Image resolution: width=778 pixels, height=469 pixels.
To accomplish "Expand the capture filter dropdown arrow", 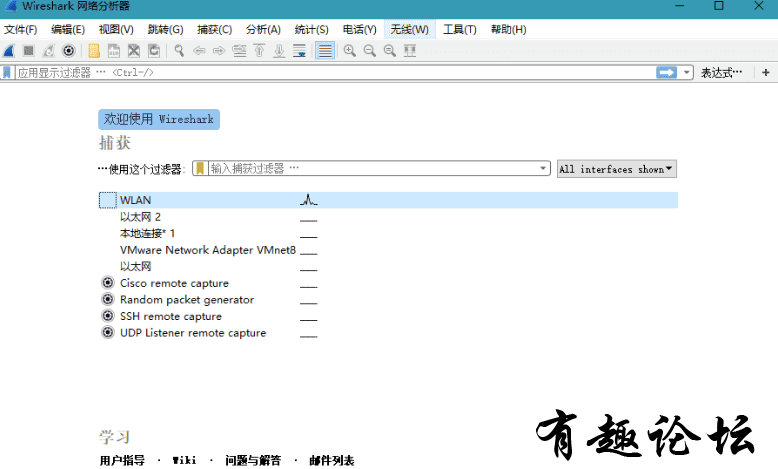I will click(x=543, y=168).
